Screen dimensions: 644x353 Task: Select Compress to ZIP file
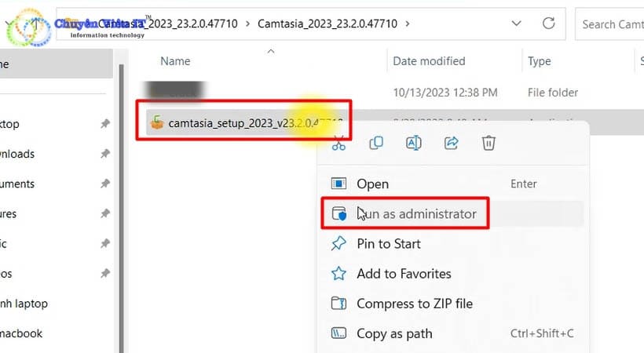coord(414,304)
